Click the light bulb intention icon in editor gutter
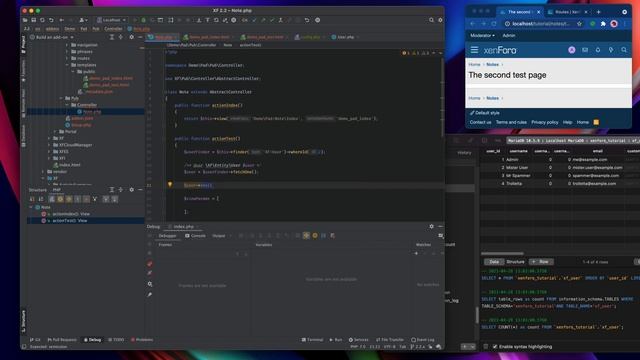 click(170, 184)
